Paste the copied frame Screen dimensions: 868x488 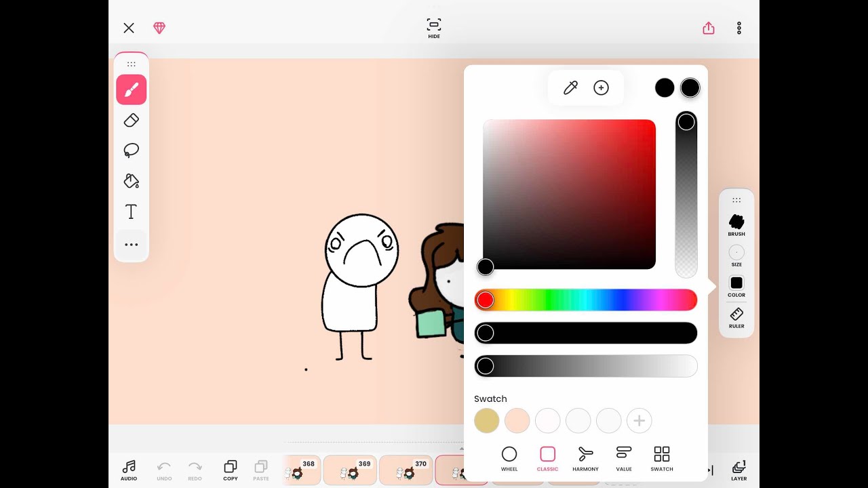(x=261, y=470)
